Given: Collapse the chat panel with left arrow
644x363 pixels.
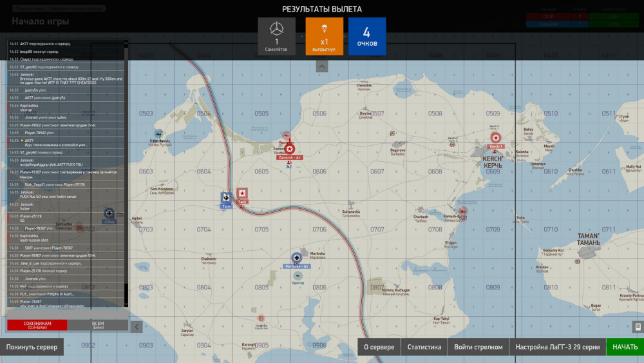Looking at the screenshot, I should tap(137, 327).
